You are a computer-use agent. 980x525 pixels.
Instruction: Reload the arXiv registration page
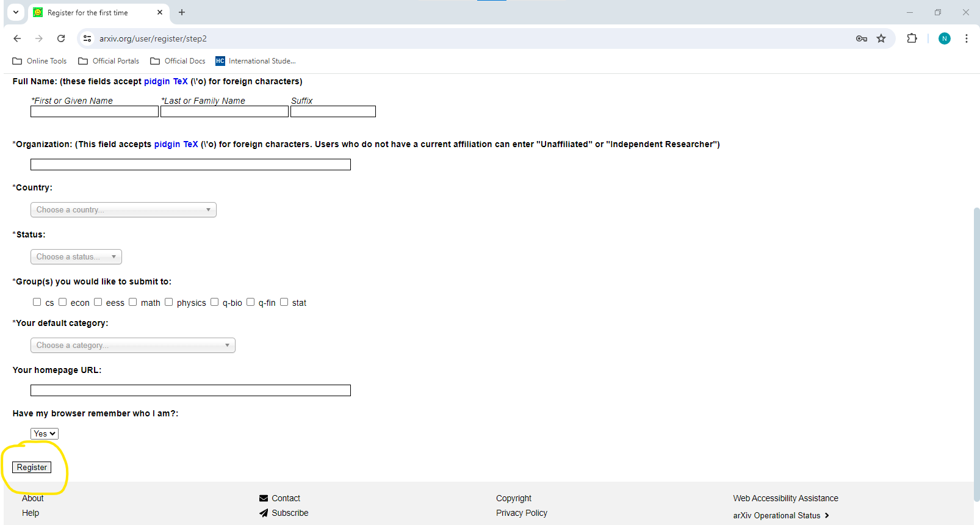click(61, 38)
